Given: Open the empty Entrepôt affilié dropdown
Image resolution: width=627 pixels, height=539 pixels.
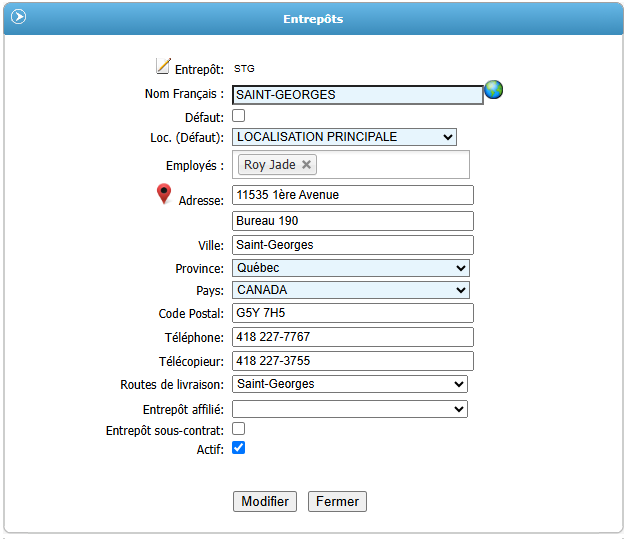Looking at the screenshot, I should 350,409.
